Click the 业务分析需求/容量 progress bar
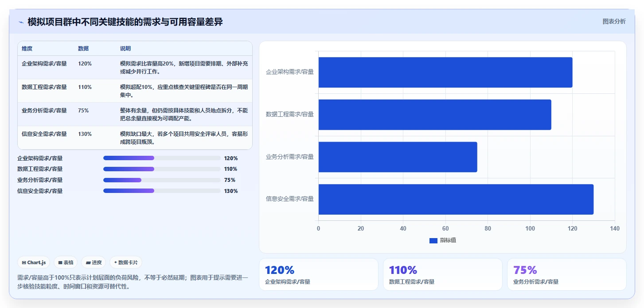The height and width of the screenshot is (308, 644). tap(162, 180)
